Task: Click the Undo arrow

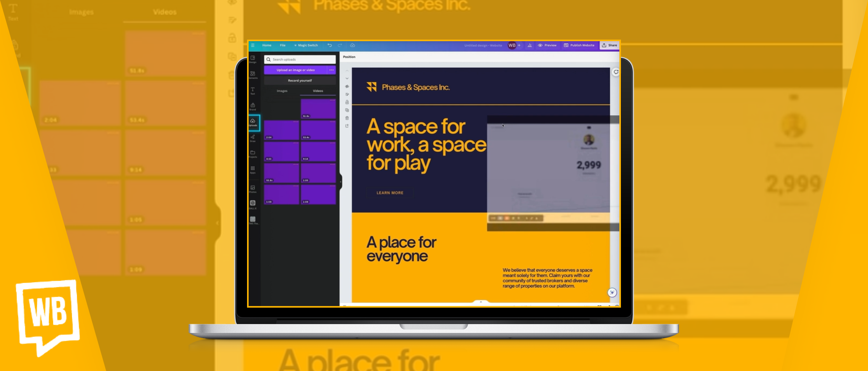Action: pos(330,45)
